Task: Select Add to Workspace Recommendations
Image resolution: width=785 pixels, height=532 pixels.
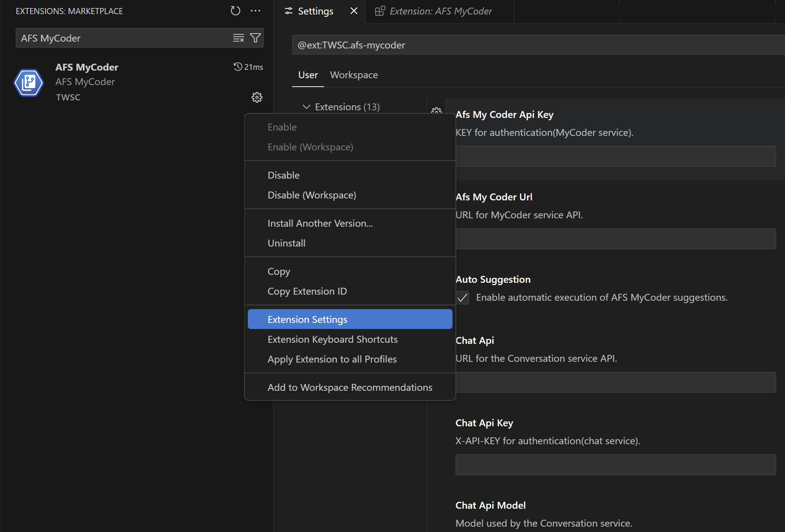Action: pyautogui.click(x=350, y=387)
